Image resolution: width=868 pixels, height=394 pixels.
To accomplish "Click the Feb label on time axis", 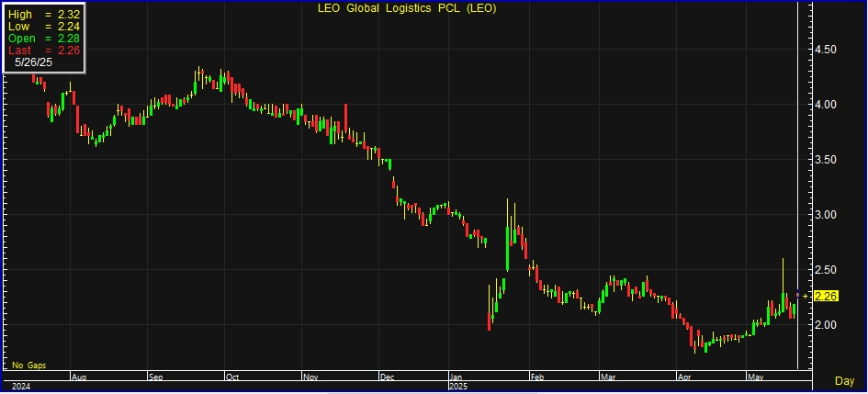I will click(537, 377).
